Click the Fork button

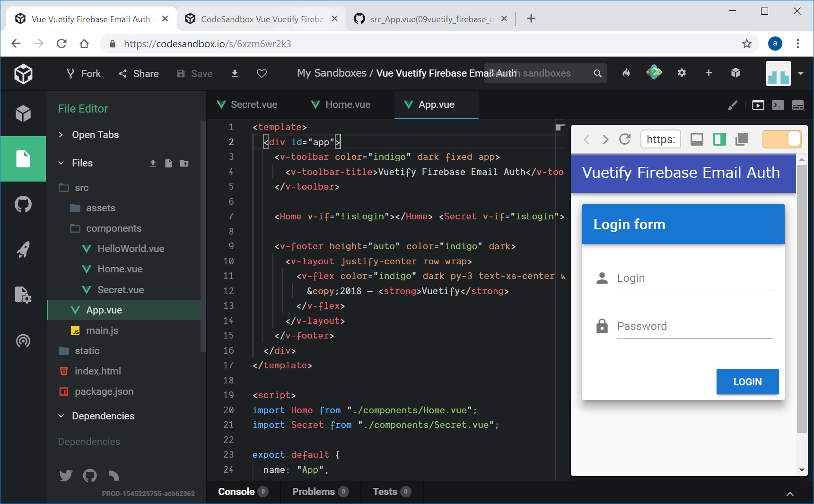coord(84,73)
